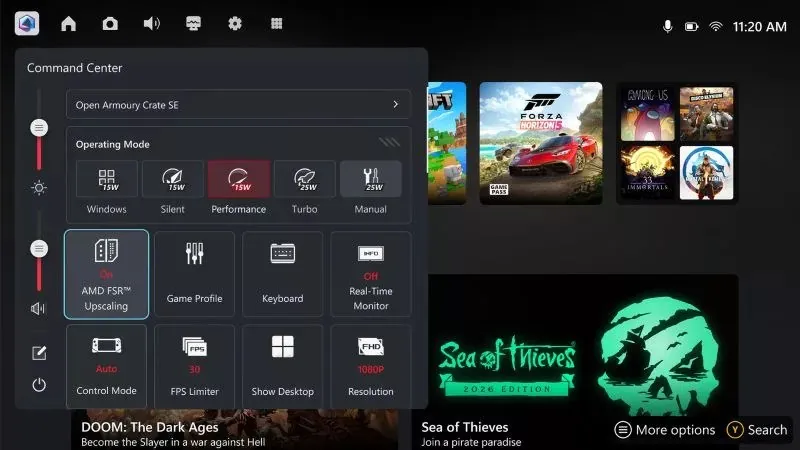
Task: Open the Forza Horizon 5 game tile
Action: (541, 143)
